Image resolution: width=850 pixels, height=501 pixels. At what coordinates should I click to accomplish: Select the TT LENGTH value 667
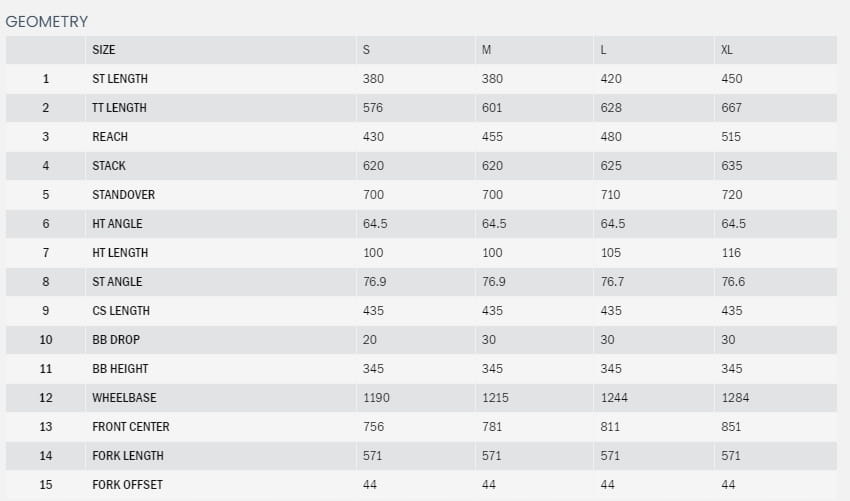click(732, 108)
